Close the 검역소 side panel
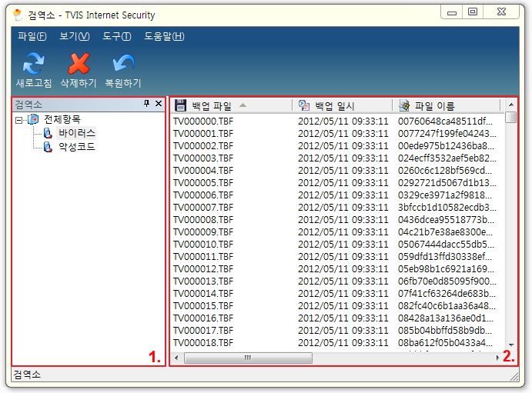Viewport: 532px width, 393px height. point(159,104)
